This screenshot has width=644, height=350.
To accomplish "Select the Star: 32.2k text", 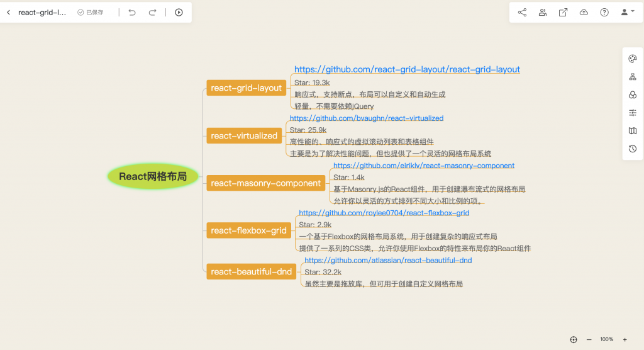I will coord(323,272).
